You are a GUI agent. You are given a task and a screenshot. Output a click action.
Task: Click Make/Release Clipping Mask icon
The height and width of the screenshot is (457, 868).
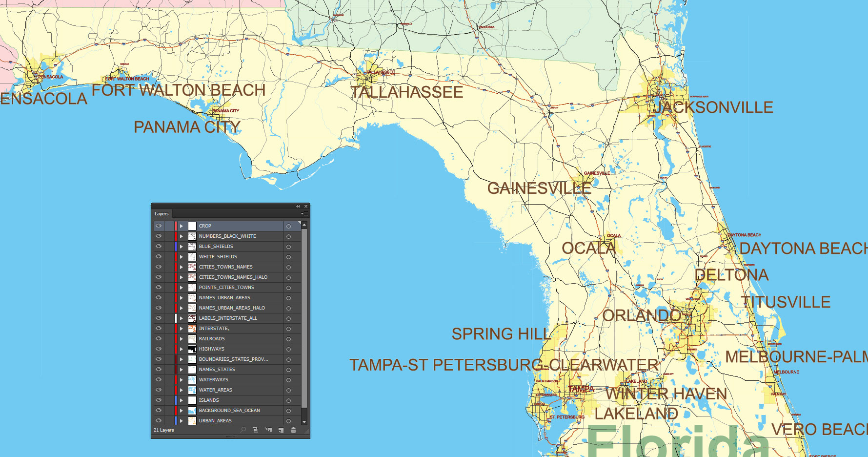click(x=255, y=430)
